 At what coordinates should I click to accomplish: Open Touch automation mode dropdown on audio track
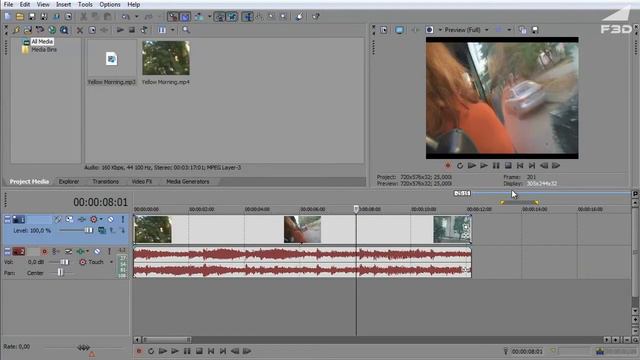(x=111, y=262)
